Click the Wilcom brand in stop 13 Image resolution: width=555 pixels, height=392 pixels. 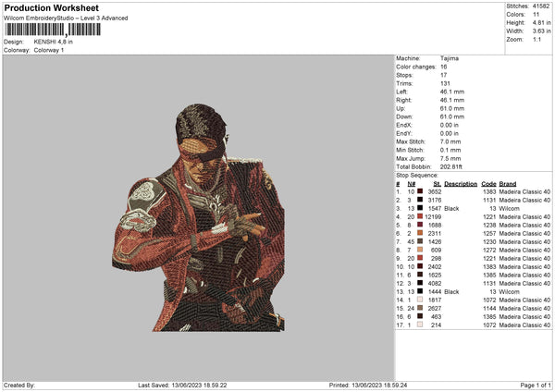(x=509, y=292)
